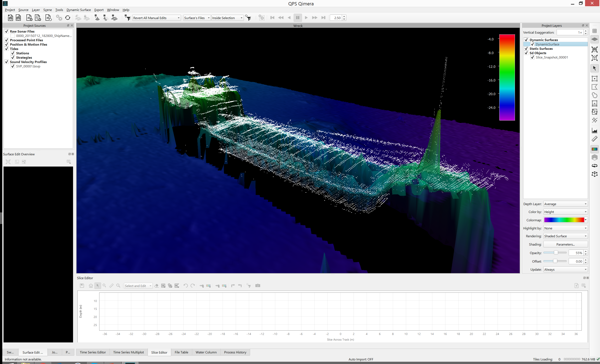Select the rectangular selection tool in right toolbar
This screenshot has height=364, width=600.
(594, 79)
